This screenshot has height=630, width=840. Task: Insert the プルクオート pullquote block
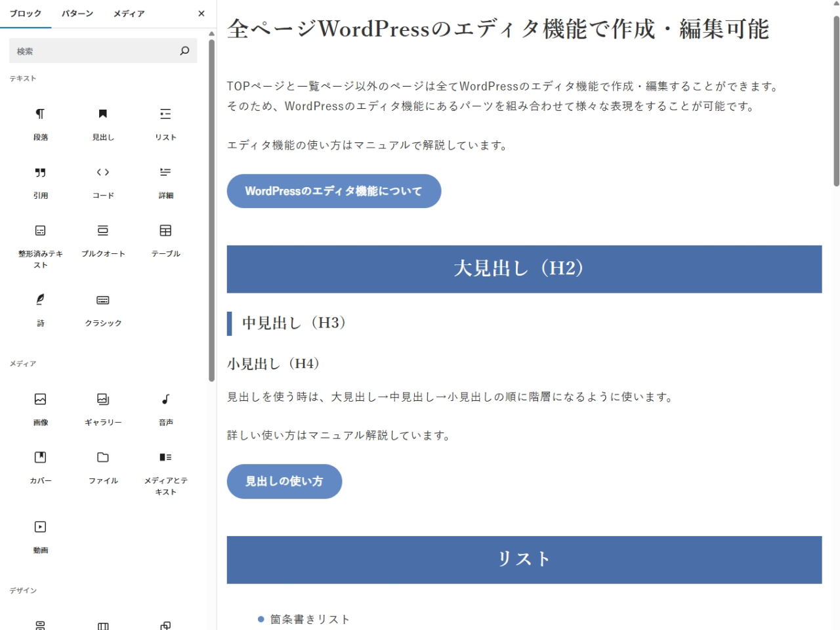pos(103,241)
